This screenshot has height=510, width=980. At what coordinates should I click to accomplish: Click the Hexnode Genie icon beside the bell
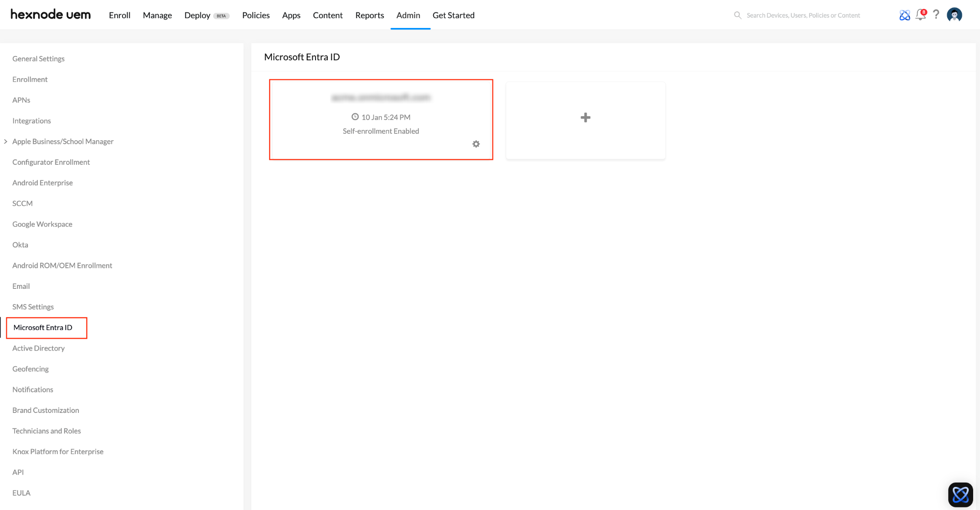[x=905, y=15]
